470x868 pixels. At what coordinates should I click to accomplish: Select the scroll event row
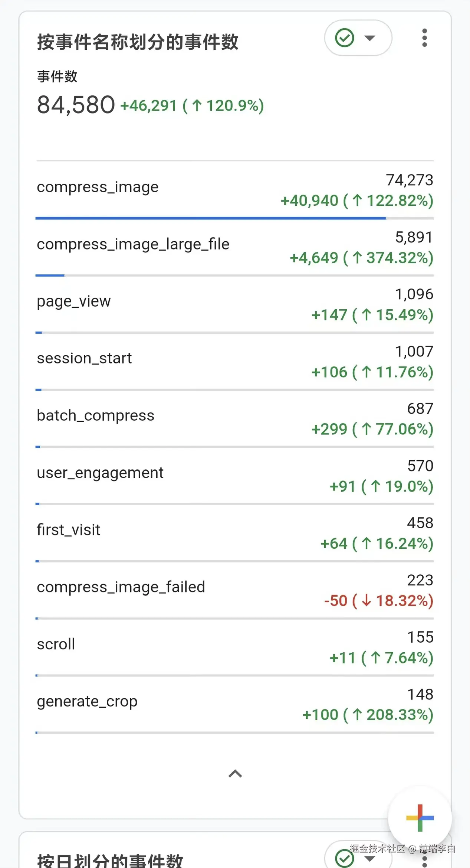tap(56, 644)
